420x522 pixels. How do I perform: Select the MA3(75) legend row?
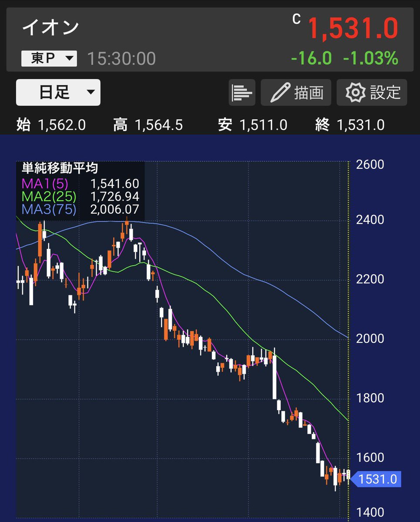[x=80, y=209]
